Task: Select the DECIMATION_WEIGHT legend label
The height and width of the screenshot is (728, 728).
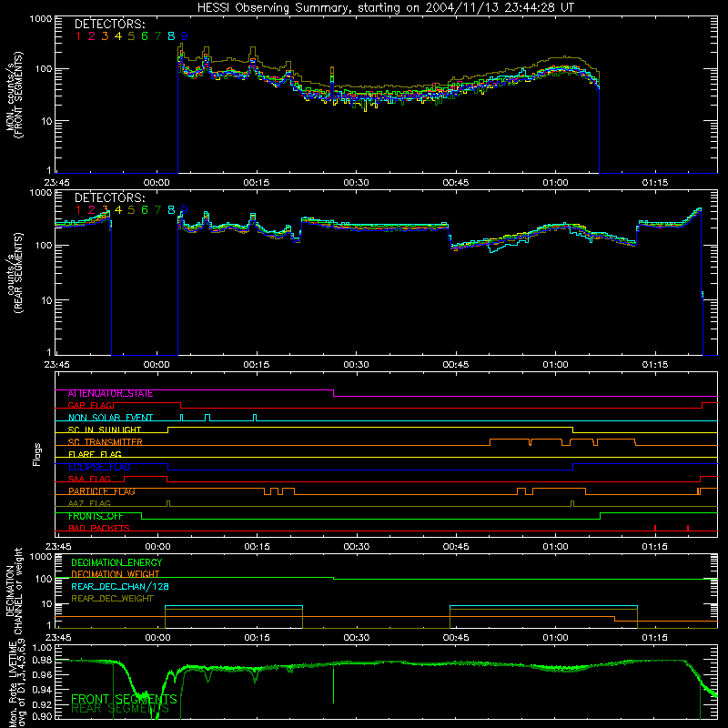Action: 116,574
